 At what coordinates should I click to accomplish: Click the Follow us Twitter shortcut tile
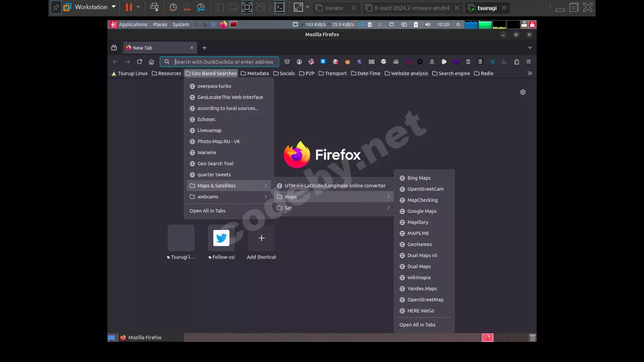[221, 239]
